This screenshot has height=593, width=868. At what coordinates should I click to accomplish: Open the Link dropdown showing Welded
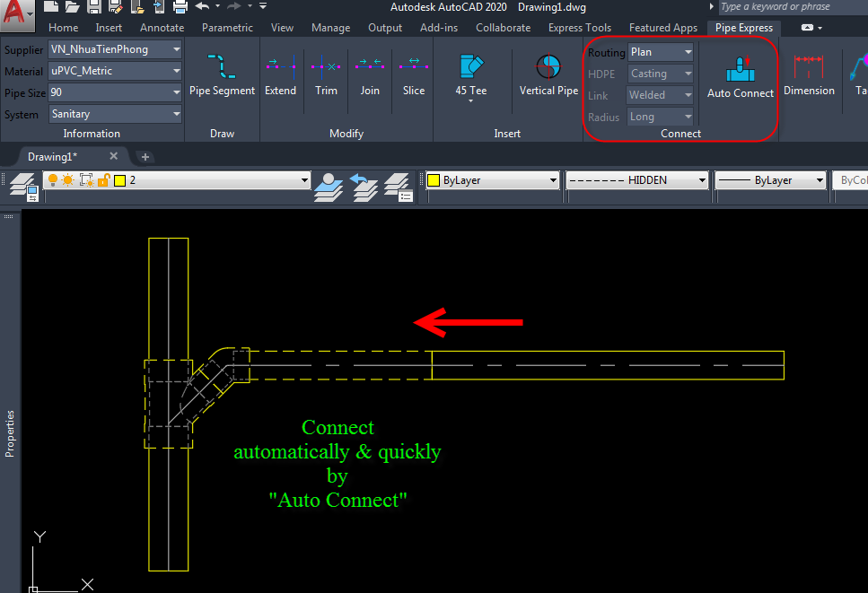661,95
